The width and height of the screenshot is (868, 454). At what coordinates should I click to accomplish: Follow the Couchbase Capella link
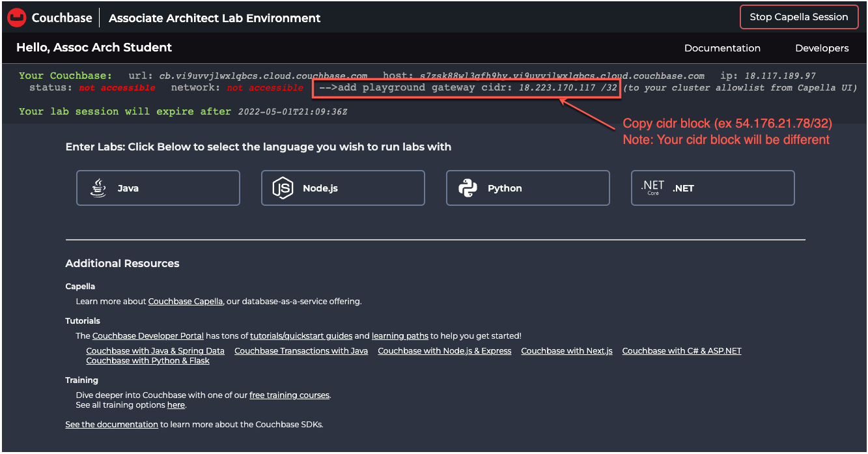point(186,302)
